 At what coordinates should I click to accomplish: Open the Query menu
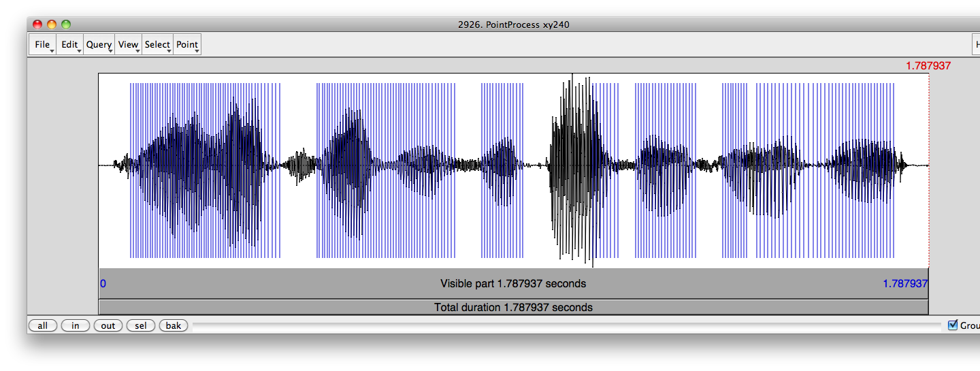pyautogui.click(x=99, y=45)
